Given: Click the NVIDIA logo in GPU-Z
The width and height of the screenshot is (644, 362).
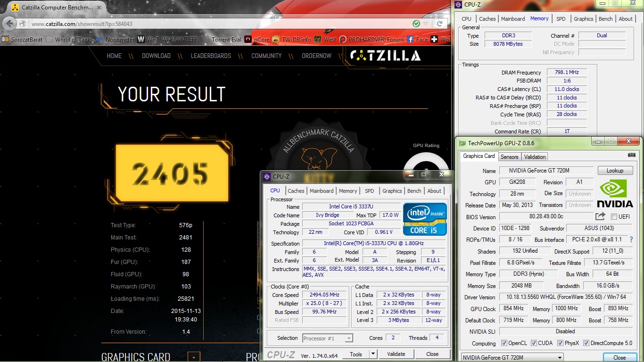Looking at the screenshot, I should tap(615, 194).
